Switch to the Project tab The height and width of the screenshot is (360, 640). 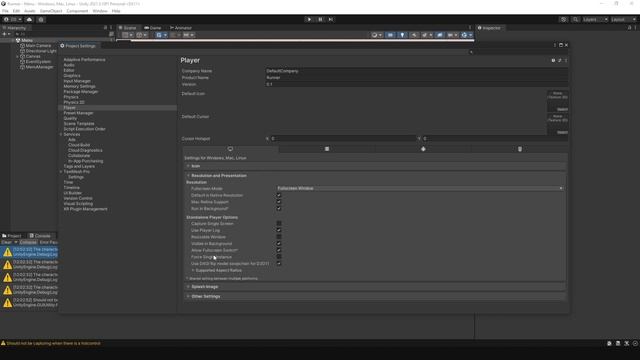[12, 236]
